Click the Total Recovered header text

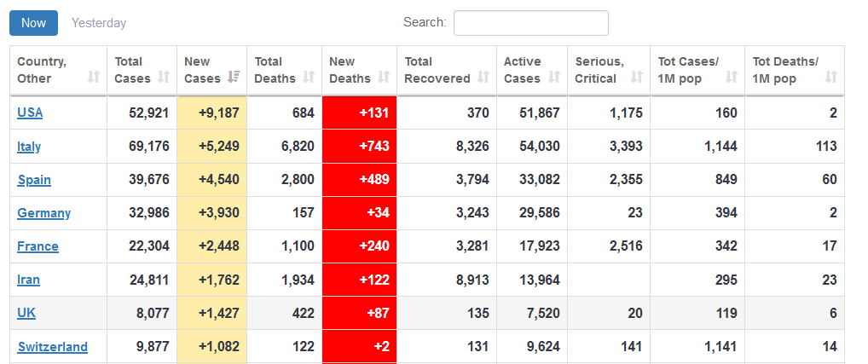tap(437, 70)
